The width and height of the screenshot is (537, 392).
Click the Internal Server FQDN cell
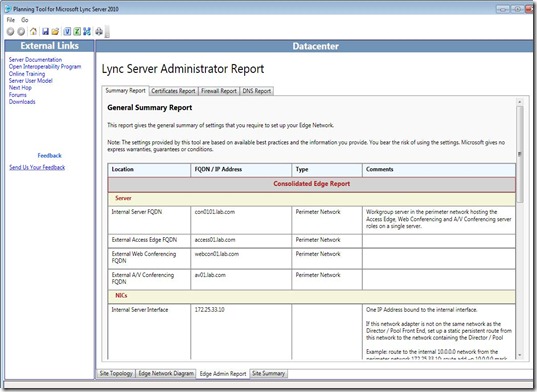tap(149, 220)
